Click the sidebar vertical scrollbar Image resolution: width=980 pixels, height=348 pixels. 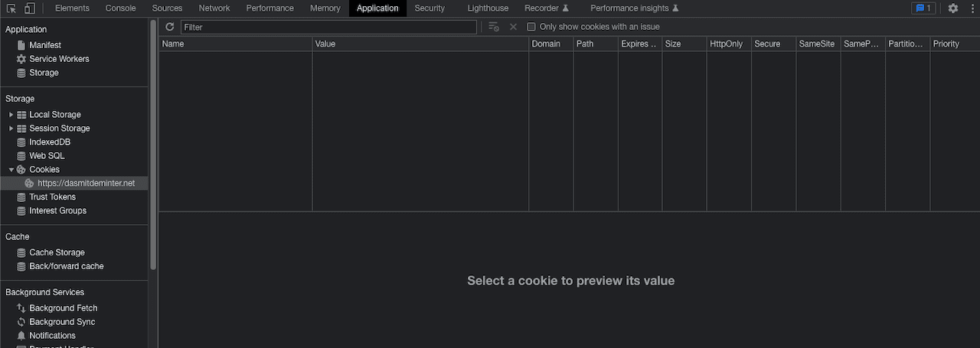click(153, 145)
